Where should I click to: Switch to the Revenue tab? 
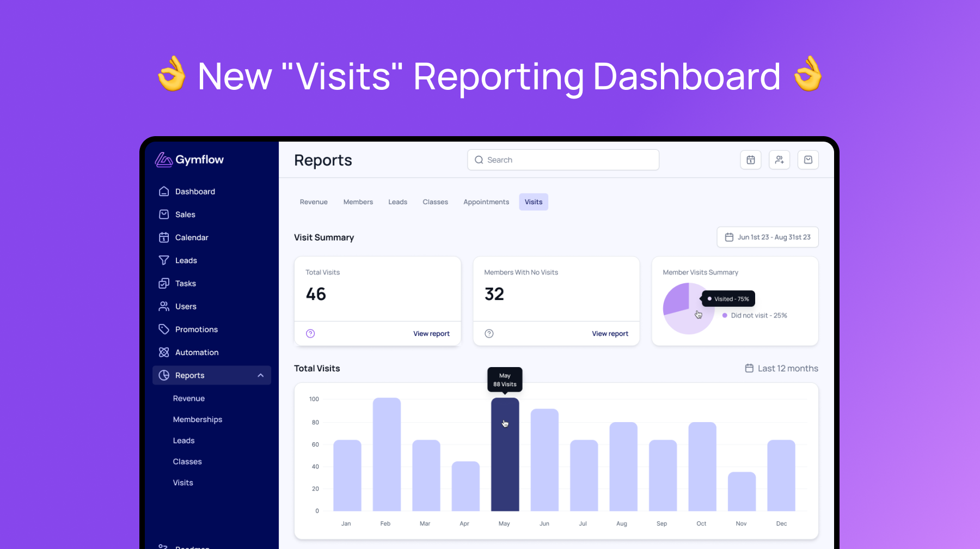314,202
